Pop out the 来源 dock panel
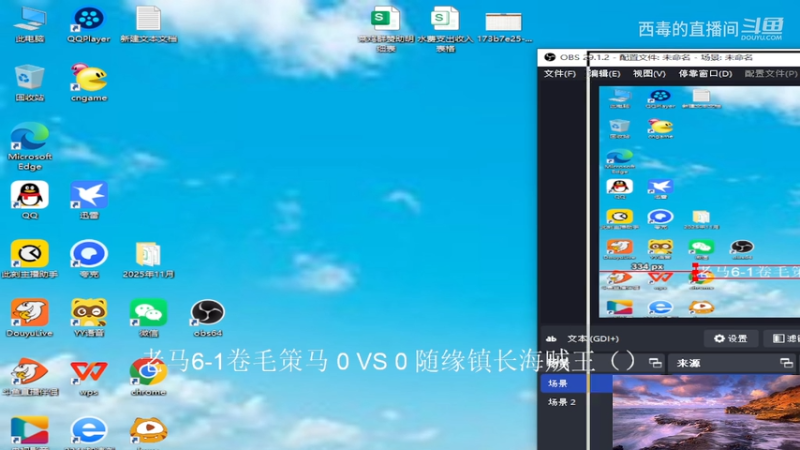 click(786, 363)
